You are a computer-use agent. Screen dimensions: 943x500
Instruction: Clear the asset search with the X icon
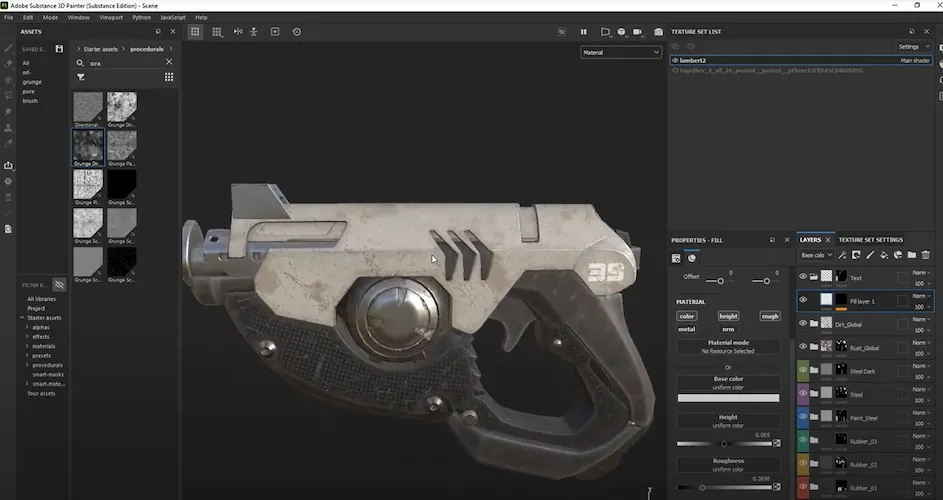point(169,62)
